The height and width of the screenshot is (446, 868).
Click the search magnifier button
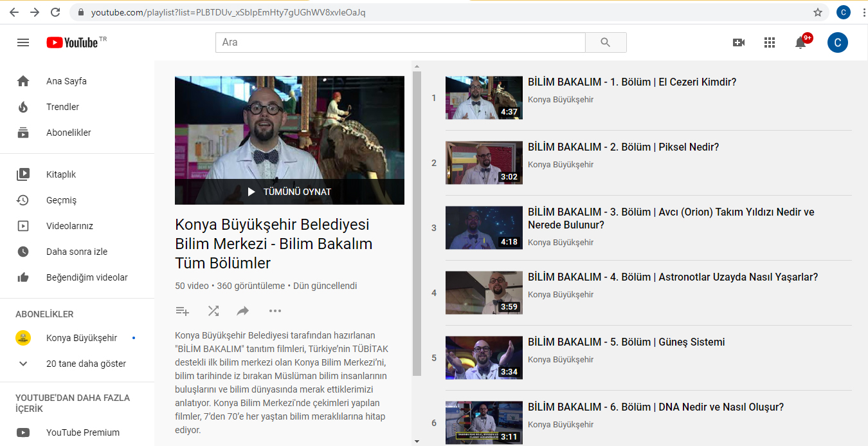click(606, 42)
